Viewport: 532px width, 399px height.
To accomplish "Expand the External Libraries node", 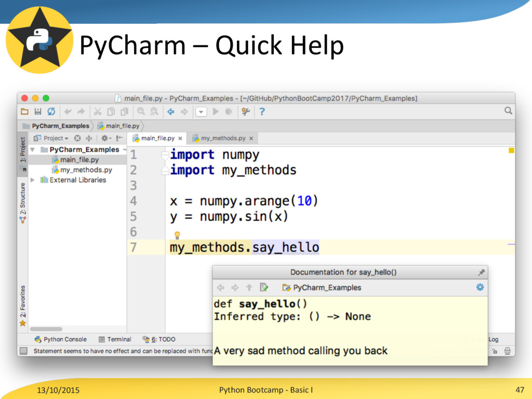I will pyautogui.click(x=33, y=180).
